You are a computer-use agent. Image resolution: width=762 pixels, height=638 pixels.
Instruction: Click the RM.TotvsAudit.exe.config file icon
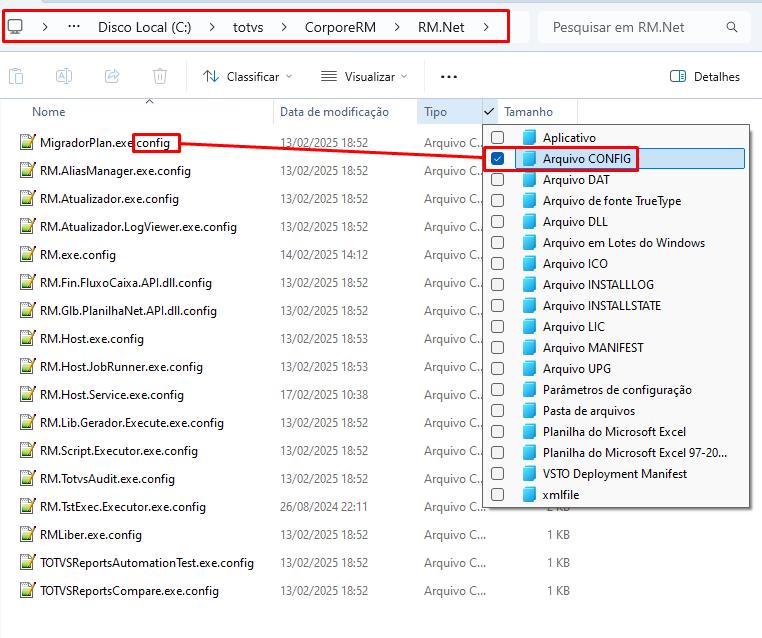(27, 478)
